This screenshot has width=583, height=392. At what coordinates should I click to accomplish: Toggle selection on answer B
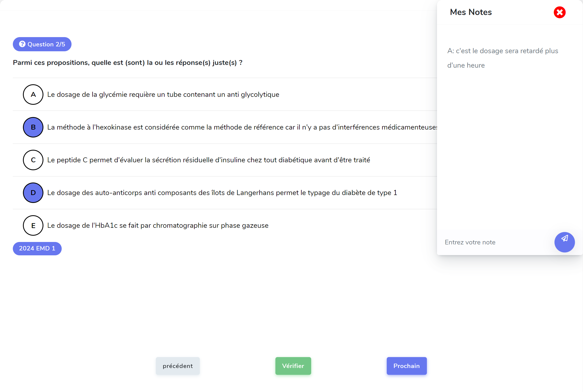(x=33, y=127)
